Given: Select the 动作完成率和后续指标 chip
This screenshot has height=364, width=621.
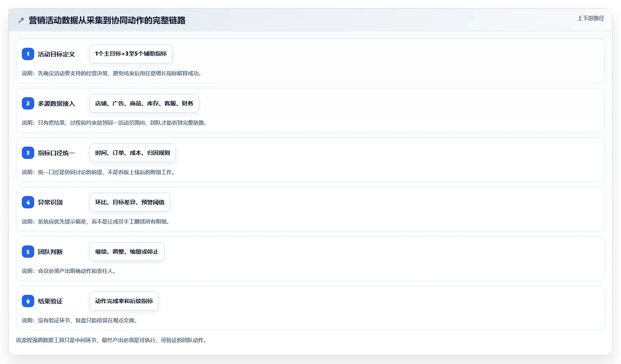Looking at the screenshot, I should [124, 301].
